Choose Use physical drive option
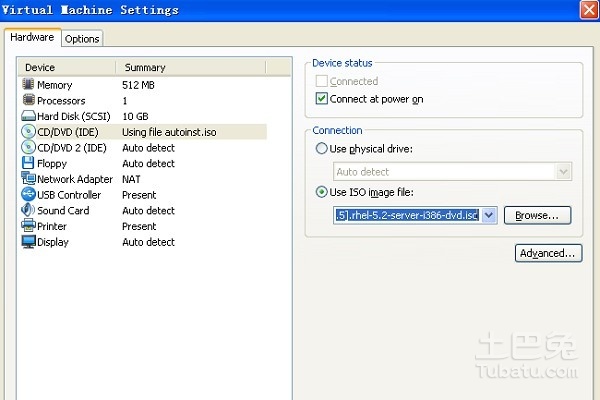This screenshot has height=400, width=600. pyautogui.click(x=321, y=149)
